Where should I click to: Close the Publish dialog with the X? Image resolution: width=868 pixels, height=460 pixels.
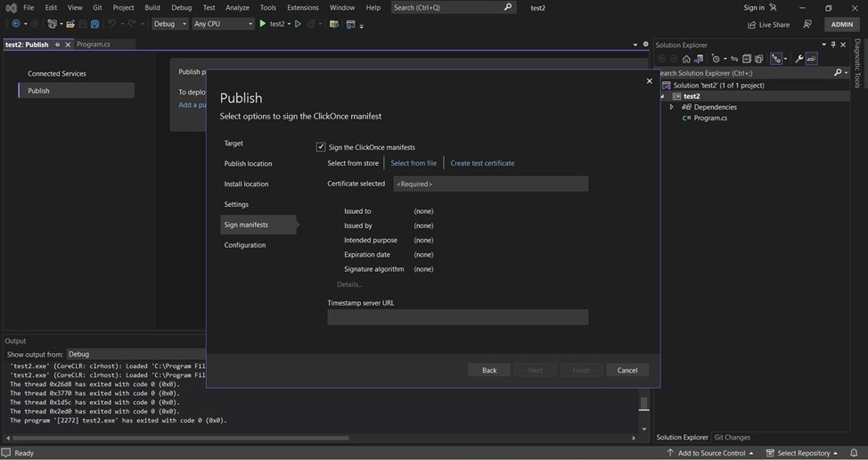click(x=650, y=81)
